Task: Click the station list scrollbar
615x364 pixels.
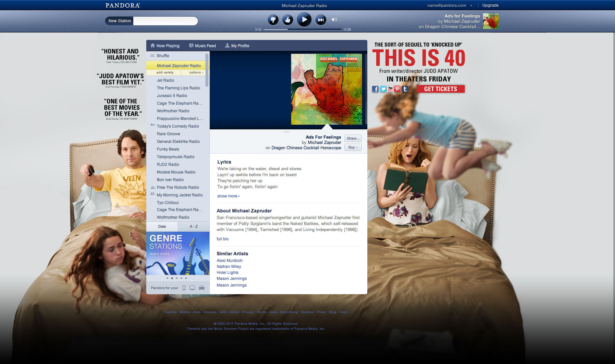Action: 207,70
